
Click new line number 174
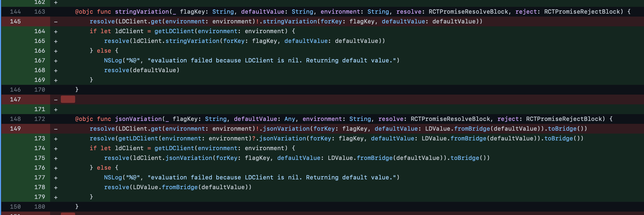tap(39, 148)
